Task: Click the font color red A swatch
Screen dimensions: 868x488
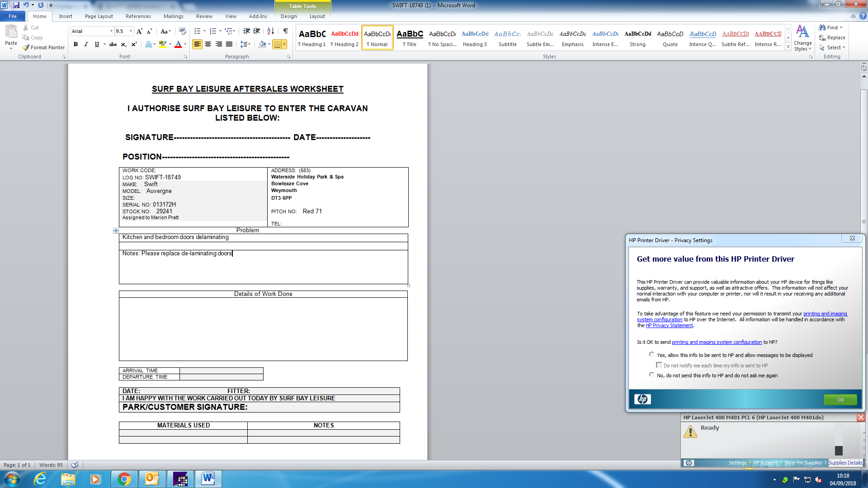Action: 178,44
